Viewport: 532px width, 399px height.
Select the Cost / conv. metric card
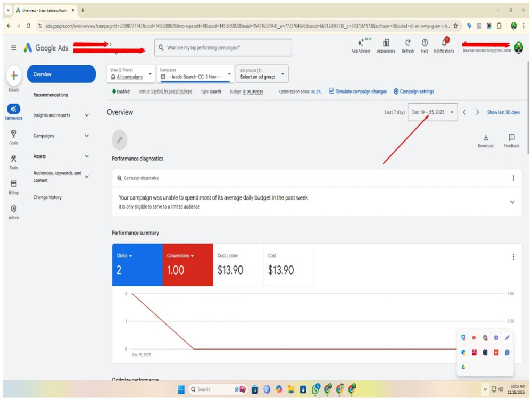(x=238, y=264)
